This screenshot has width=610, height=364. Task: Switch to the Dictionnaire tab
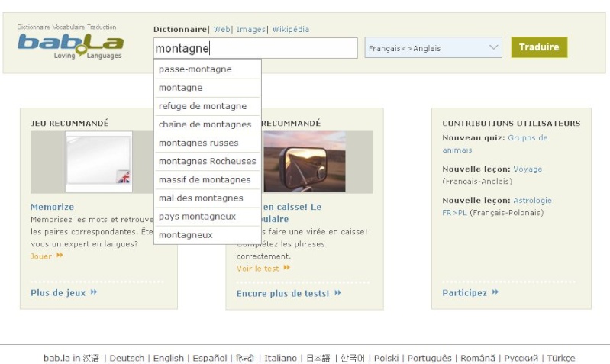pos(179,29)
